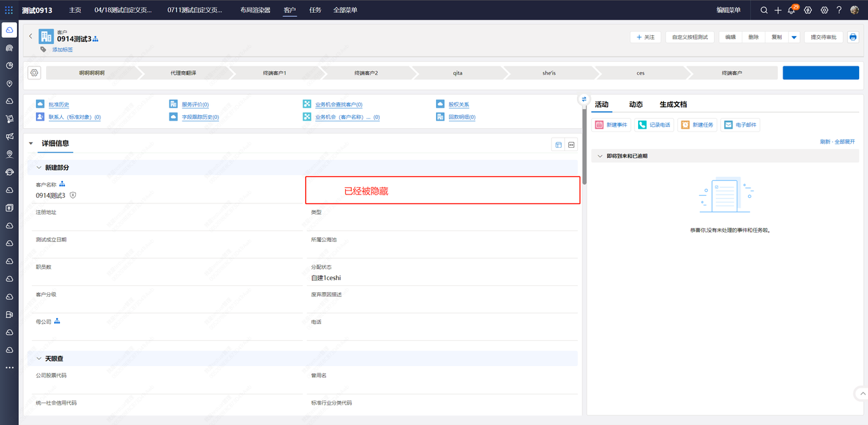
Task: Open the 批准历史 related link
Action: point(58,104)
